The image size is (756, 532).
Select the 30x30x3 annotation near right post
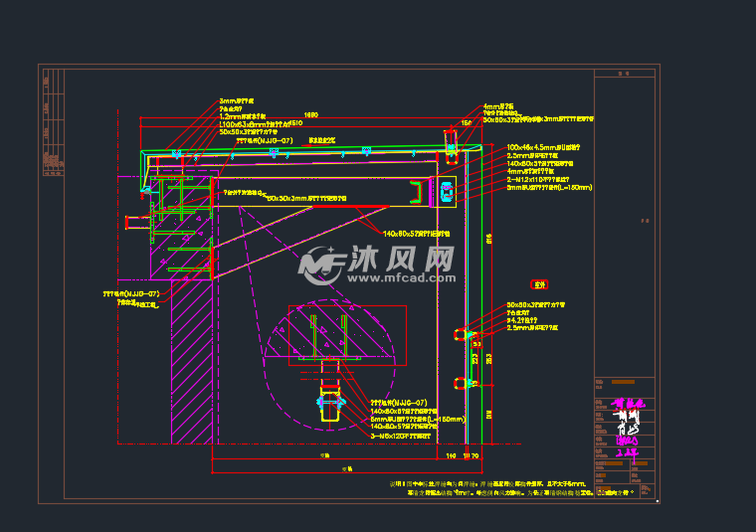tap(535, 304)
